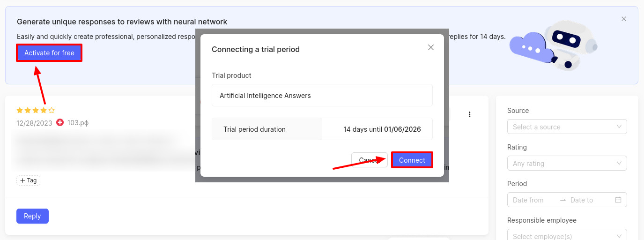Close the trial period dialog
Screen dimensions: 644x240
[431, 47]
